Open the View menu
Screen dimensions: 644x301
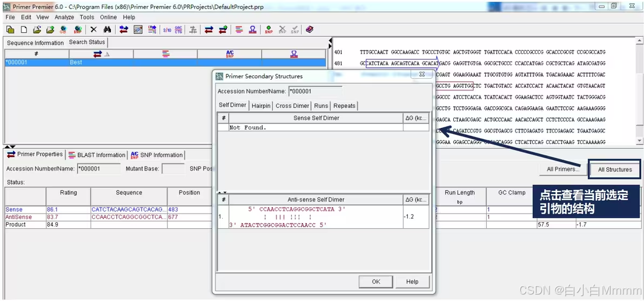43,17
